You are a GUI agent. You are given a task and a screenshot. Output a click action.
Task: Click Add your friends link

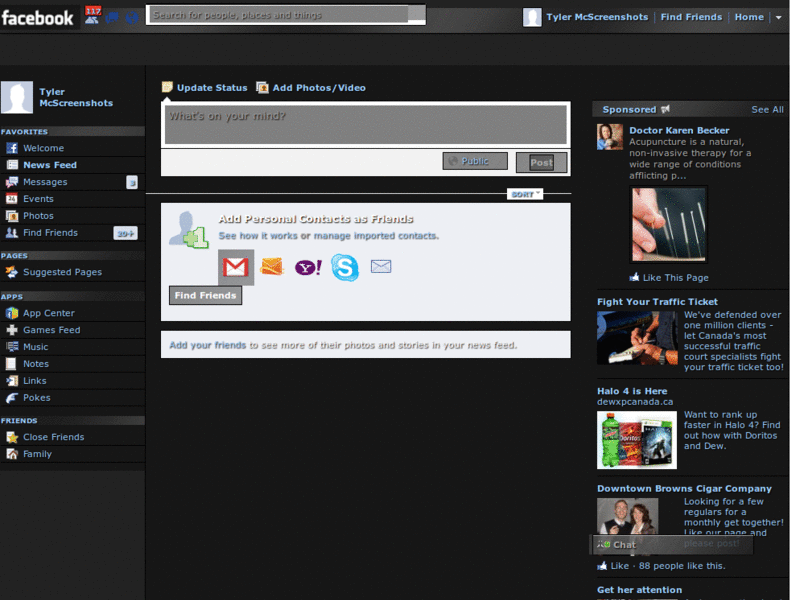coord(208,345)
